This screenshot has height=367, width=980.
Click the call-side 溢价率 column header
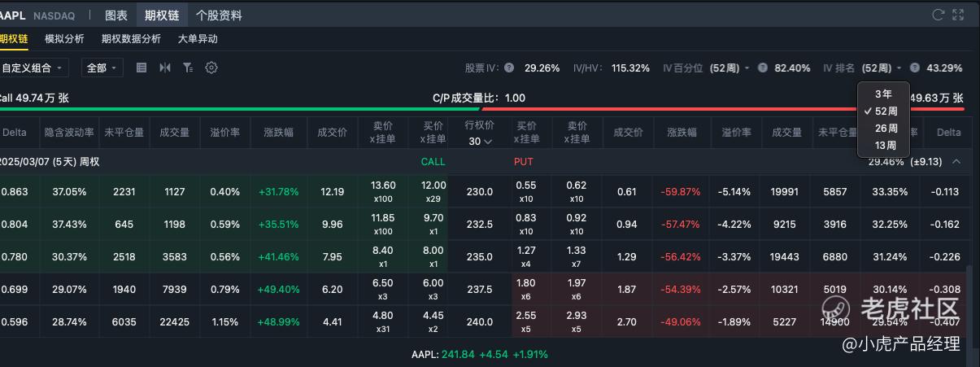coord(224,132)
